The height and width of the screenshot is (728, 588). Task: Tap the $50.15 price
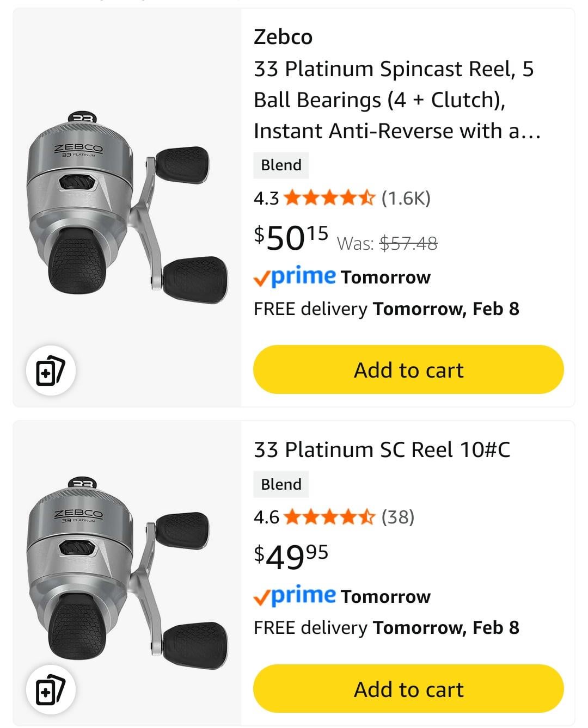(291, 238)
